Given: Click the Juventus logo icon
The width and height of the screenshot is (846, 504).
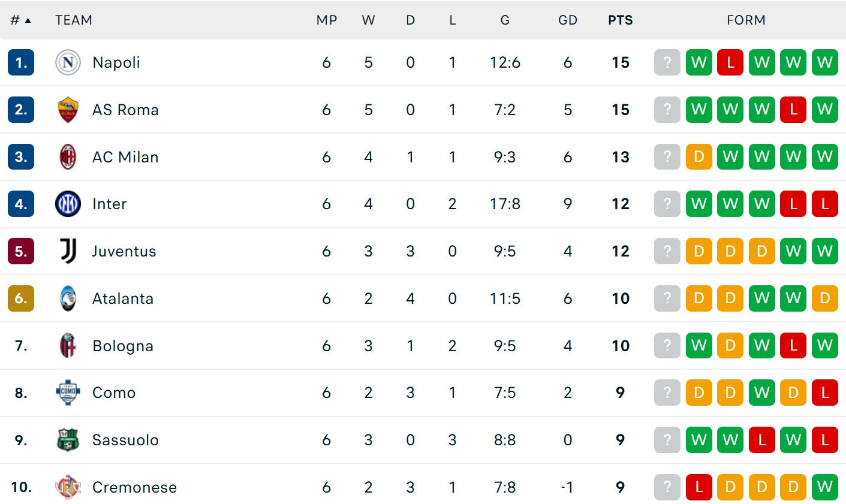Looking at the screenshot, I should point(68,251).
